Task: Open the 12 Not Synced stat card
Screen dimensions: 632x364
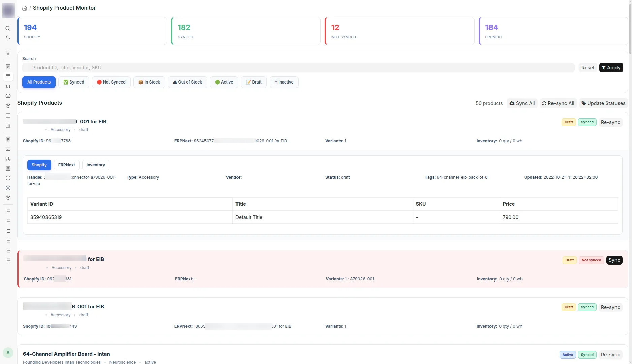Action: click(x=400, y=31)
